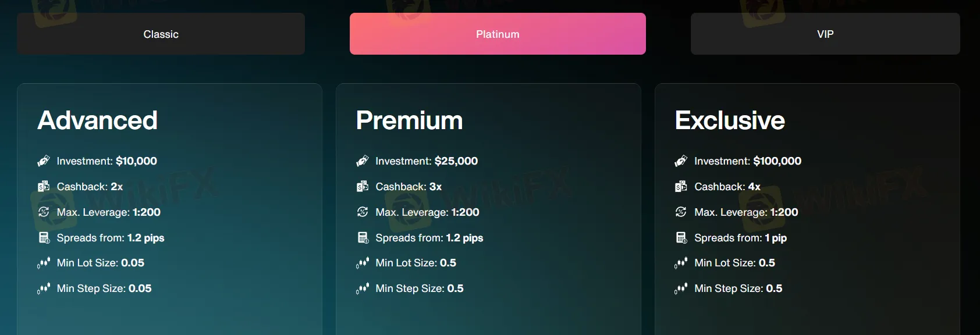Click the Advanced Investment money icon
Viewport: 980px width, 335px height.
pos(44,161)
